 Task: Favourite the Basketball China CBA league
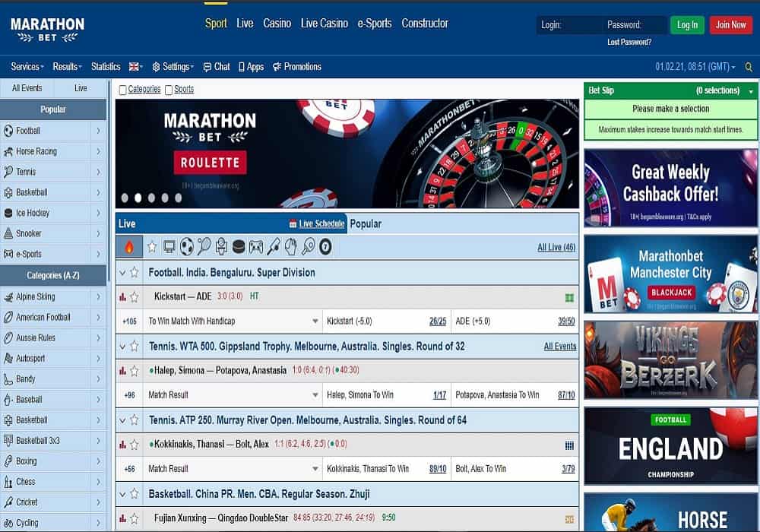tap(135, 494)
